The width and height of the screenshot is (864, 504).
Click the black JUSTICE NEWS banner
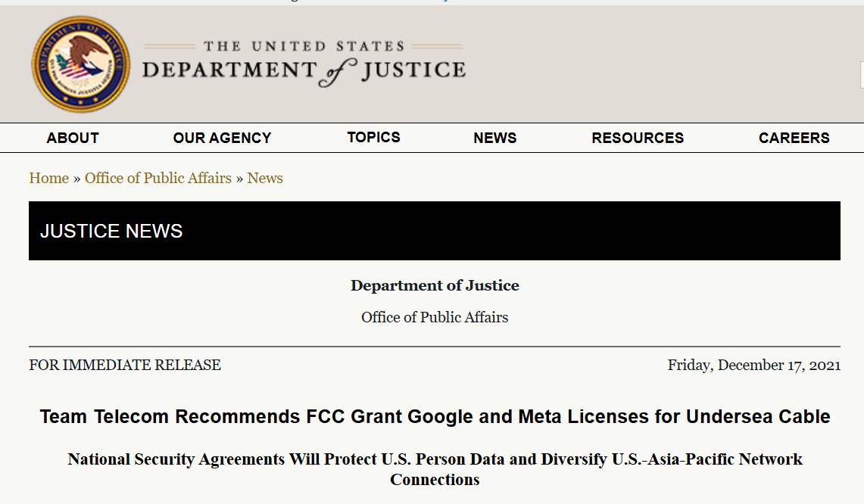click(434, 231)
